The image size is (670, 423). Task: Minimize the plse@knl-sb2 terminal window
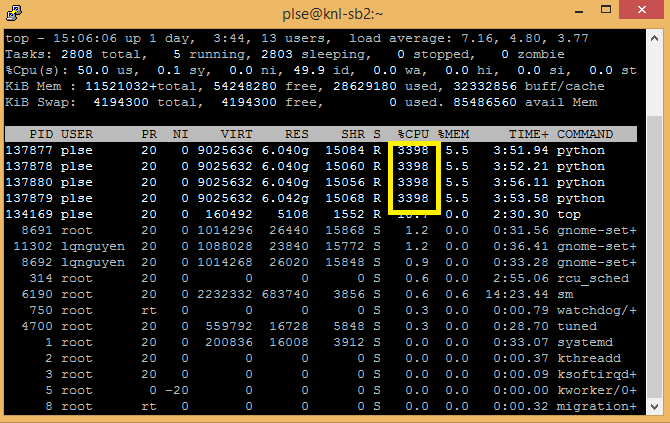(x=579, y=12)
